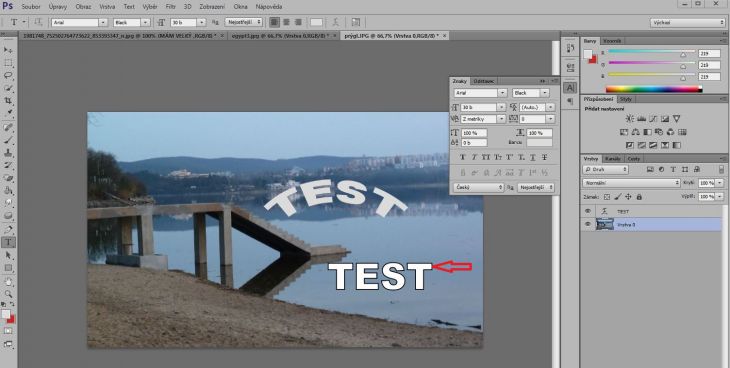This screenshot has height=368, width=730.
Task: Click the font size field in Znaky panel
Action: [x=482, y=107]
